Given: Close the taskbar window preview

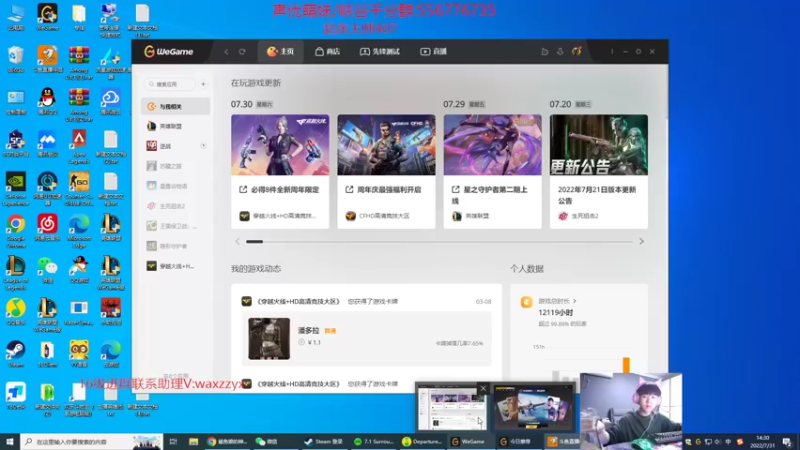Looking at the screenshot, I should [483, 389].
